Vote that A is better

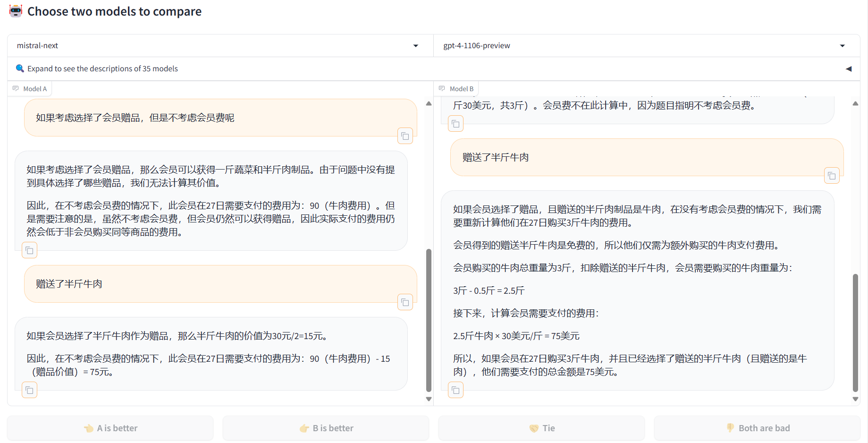coord(110,428)
